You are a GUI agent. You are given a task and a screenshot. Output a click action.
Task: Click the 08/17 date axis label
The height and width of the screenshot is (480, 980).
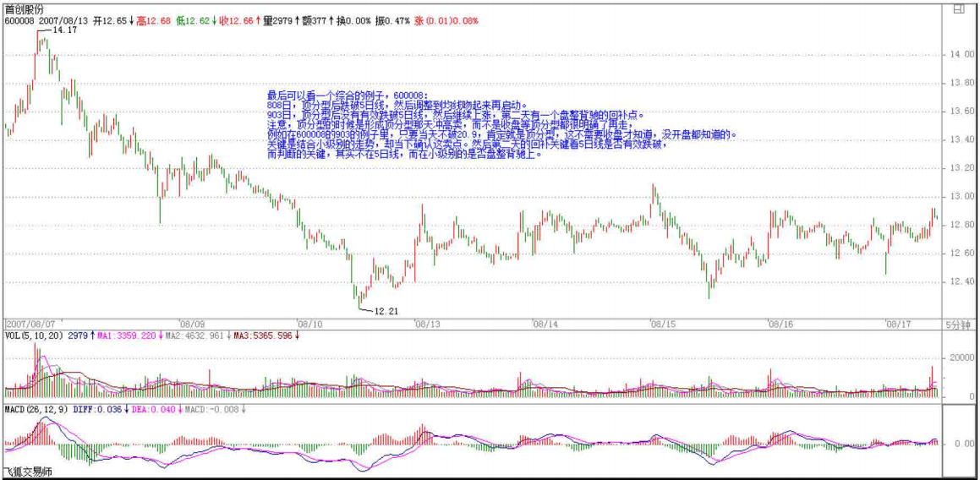click(x=897, y=324)
